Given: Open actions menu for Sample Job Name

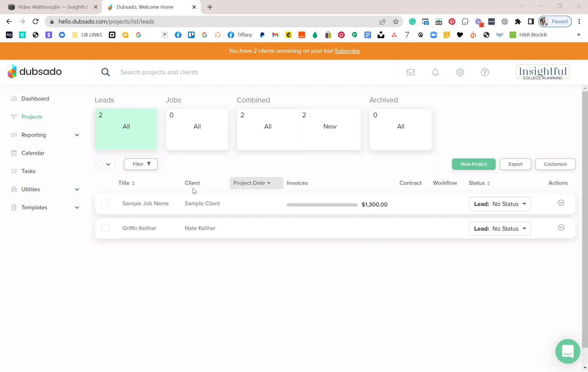Looking at the screenshot, I should (x=561, y=203).
